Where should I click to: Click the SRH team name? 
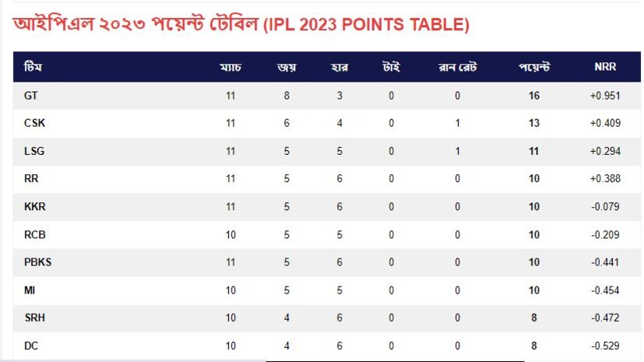coord(35,318)
